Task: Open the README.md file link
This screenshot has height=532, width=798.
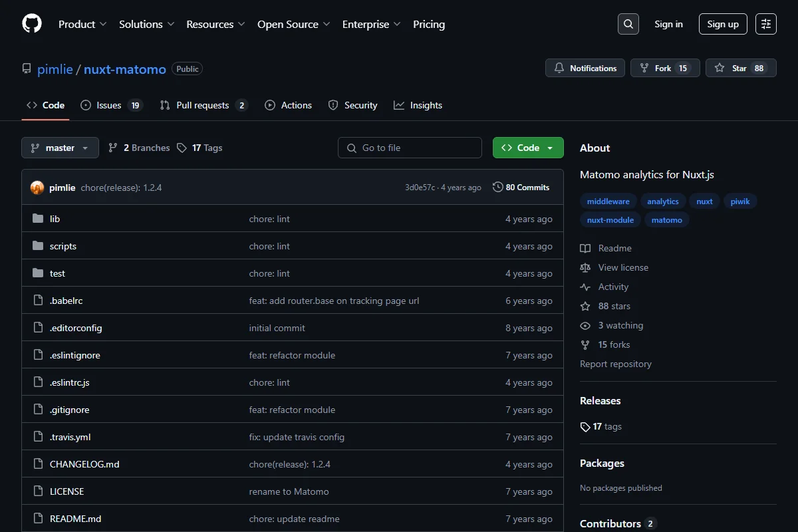Action: pos(76,519)
